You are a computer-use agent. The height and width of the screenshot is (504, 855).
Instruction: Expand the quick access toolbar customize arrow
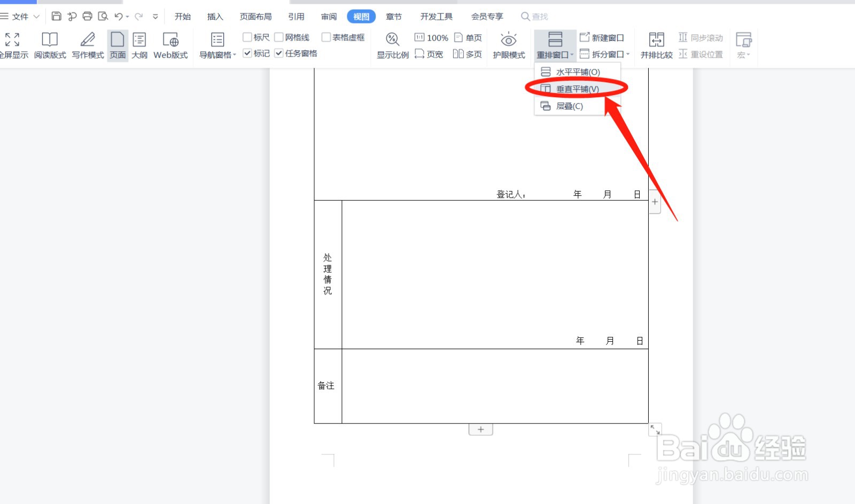(x=156, y=17)
